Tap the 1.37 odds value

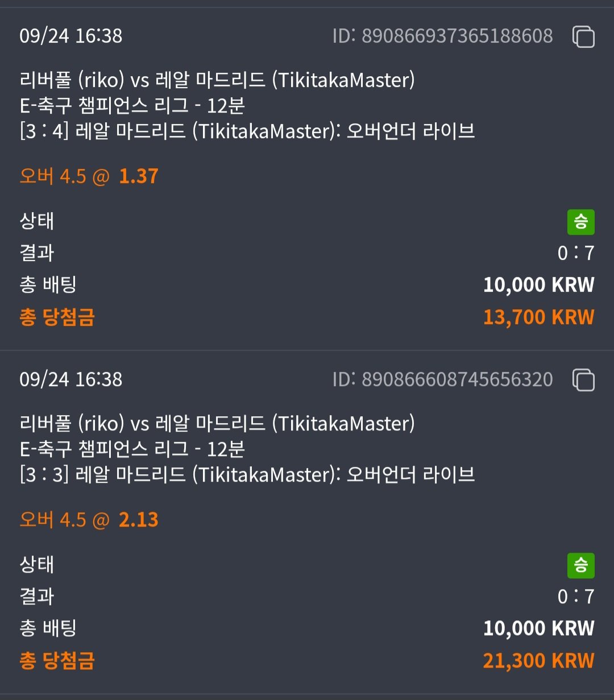pyautogui.click(x=139, y=176)
